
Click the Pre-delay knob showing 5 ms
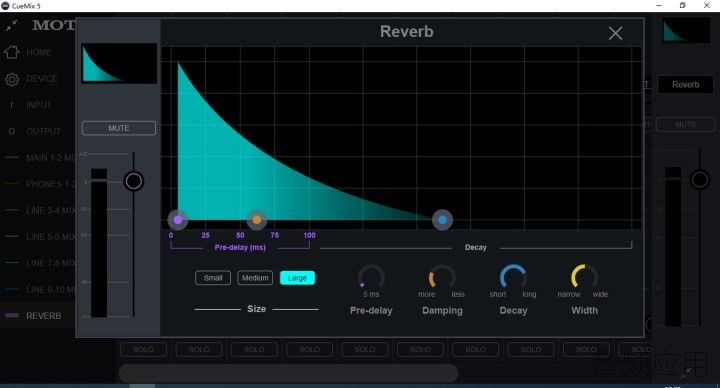pyautogui.click(x=371, y=276)
